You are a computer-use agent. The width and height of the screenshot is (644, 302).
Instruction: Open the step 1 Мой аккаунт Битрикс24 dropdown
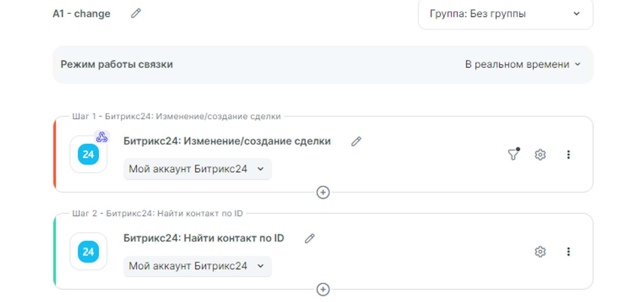[x=197, y=169]
